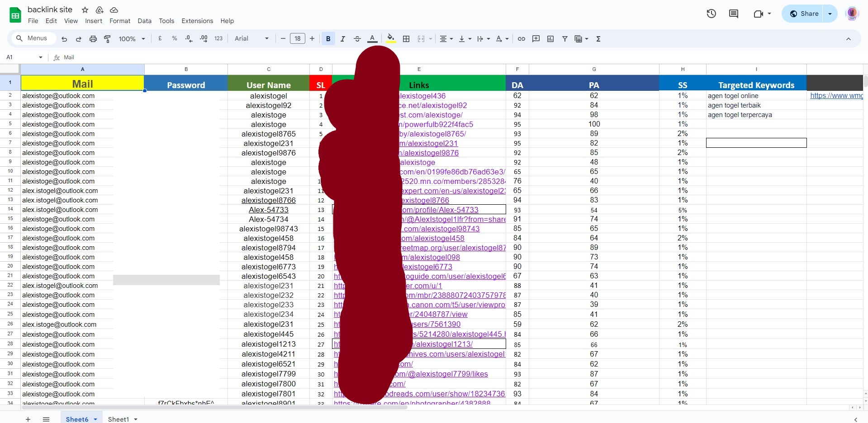Toggle Strikethrough formatting
This screenshot has width=868, height=423.
(357, 39)
